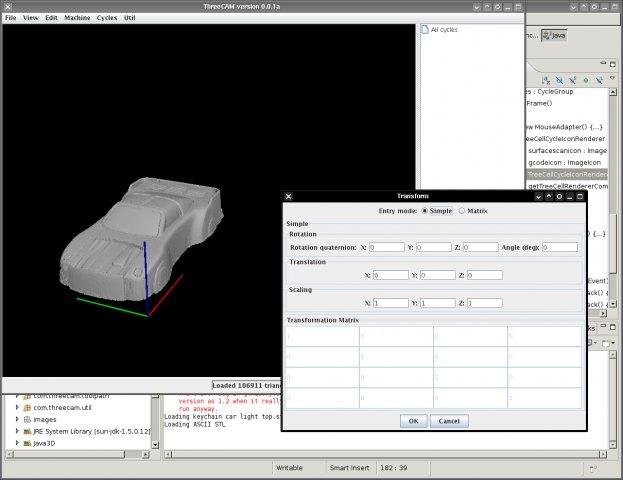This screenshot has width=623, height=480.
Task: Select the All cycles tree node
Action: pos(439,30)
